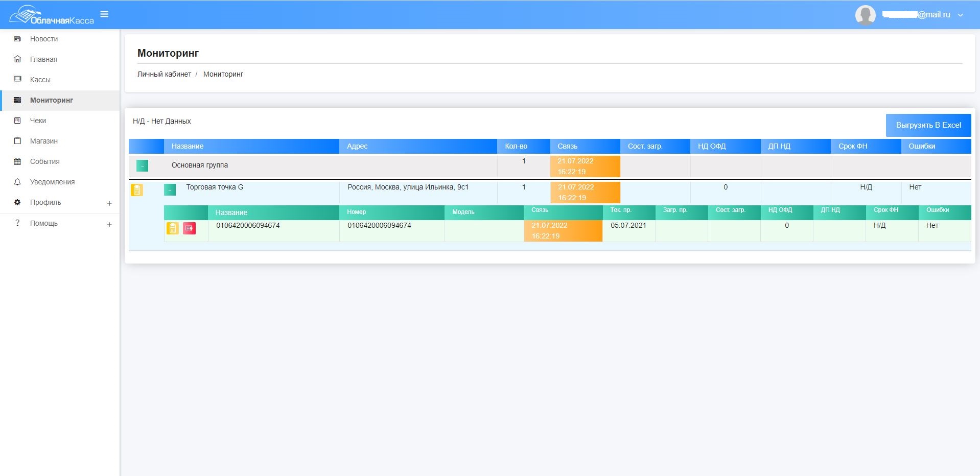This screenshot has width=980, height=476.
Task: Click the События calendar icon
Action: 17,161
